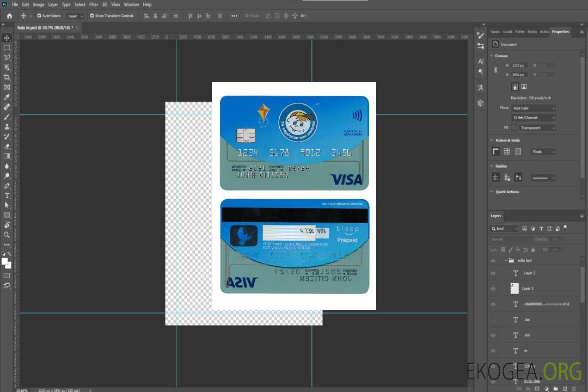Open the Kind filter dropdown in Layers

point(504,229)
